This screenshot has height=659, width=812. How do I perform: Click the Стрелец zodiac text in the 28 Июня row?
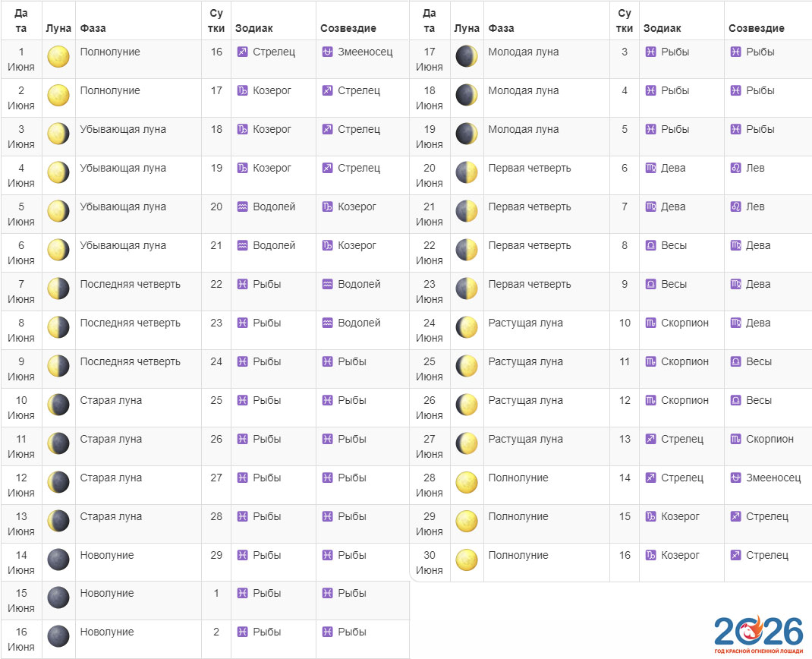681,478
